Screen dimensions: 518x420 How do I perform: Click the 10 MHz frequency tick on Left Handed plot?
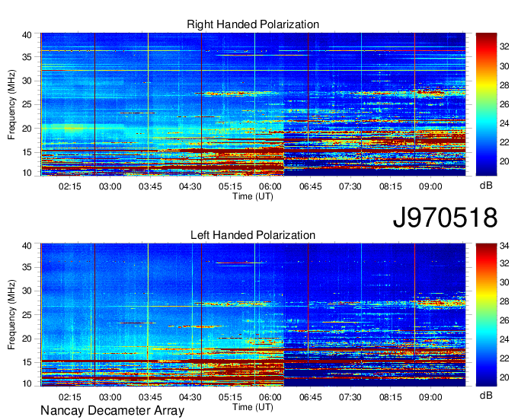click(x=27, y=383)
